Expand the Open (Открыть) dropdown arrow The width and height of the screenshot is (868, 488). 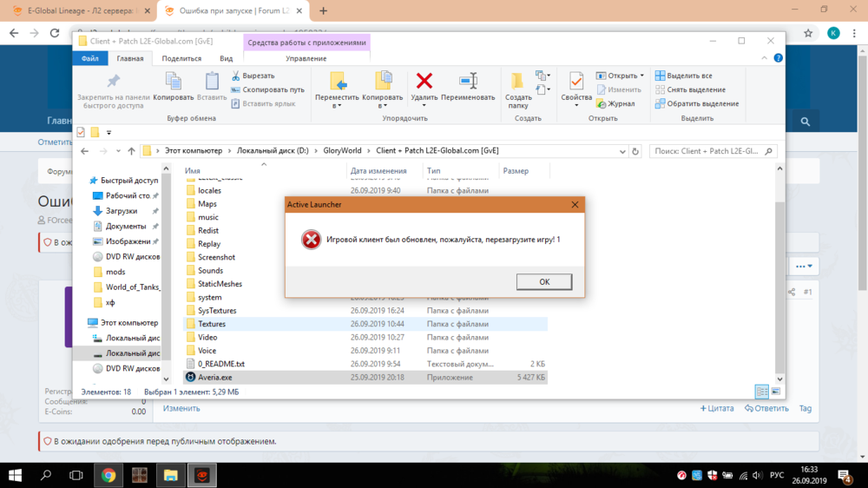click(x=642, y=76)
